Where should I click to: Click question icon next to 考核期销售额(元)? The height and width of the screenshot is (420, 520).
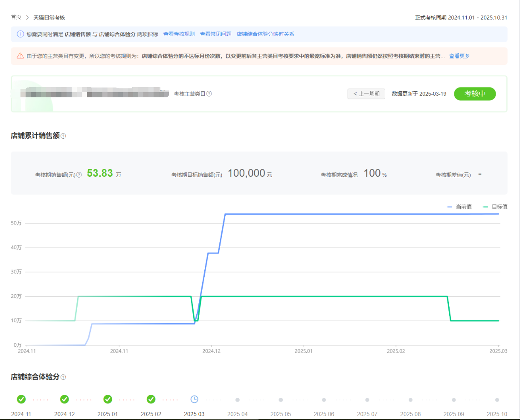click(79, 175)
